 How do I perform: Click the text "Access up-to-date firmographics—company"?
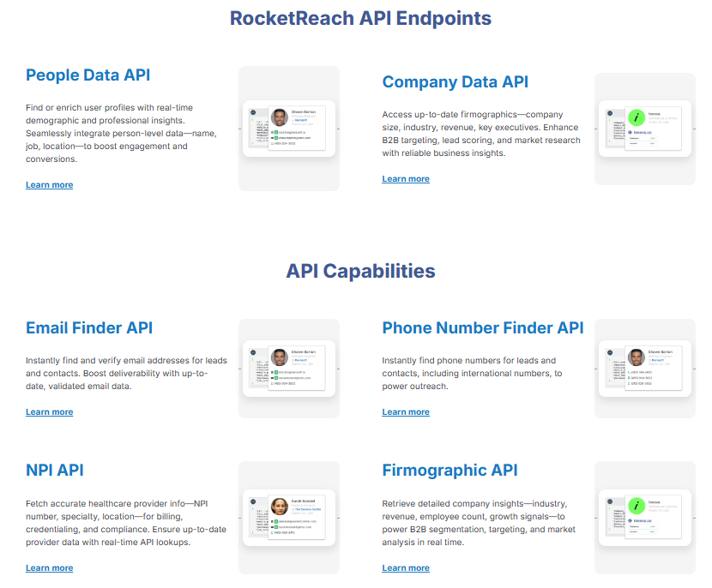473,114
